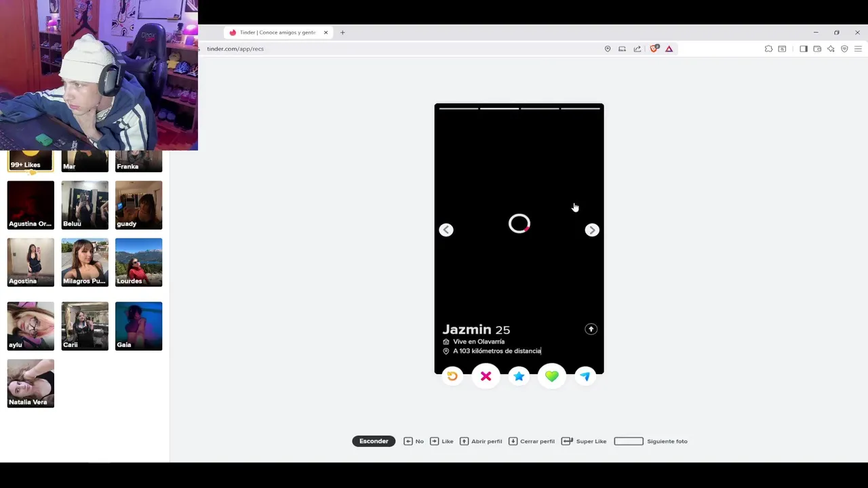Click the left arrow key icon beside No
Viewport: 868px width, 488px height.
pyautogui.click(x=408, y=441)
